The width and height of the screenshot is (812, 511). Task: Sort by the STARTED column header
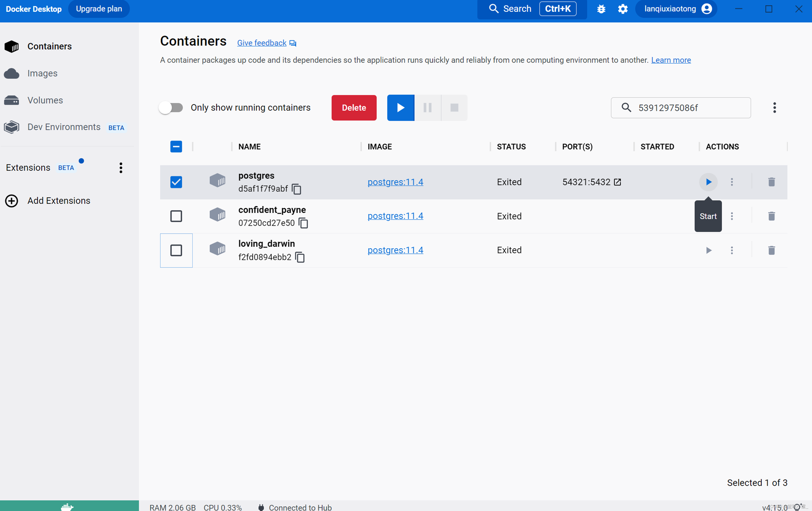coord(657,146)
